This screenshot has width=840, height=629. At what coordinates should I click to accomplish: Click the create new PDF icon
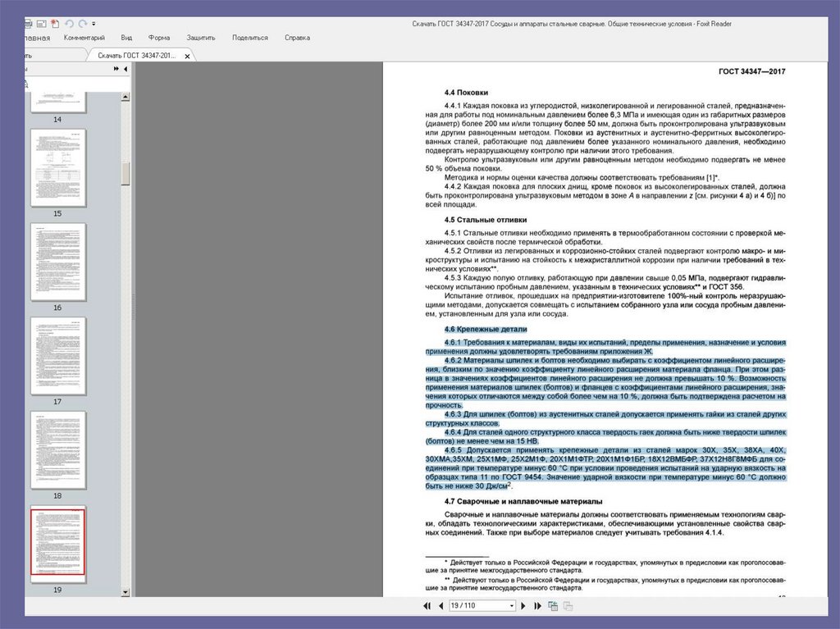(55, 24)
